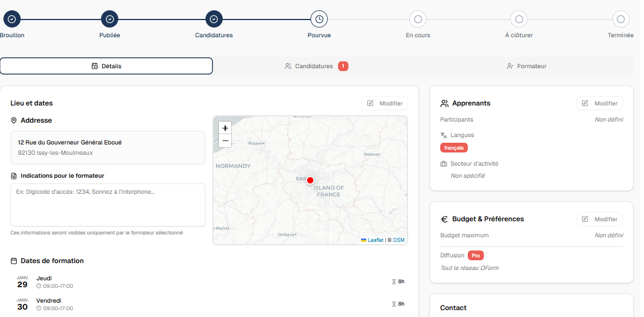Click the Indications pour le formateur field
The image size is (644, 317).
click(x=108, y=205)
